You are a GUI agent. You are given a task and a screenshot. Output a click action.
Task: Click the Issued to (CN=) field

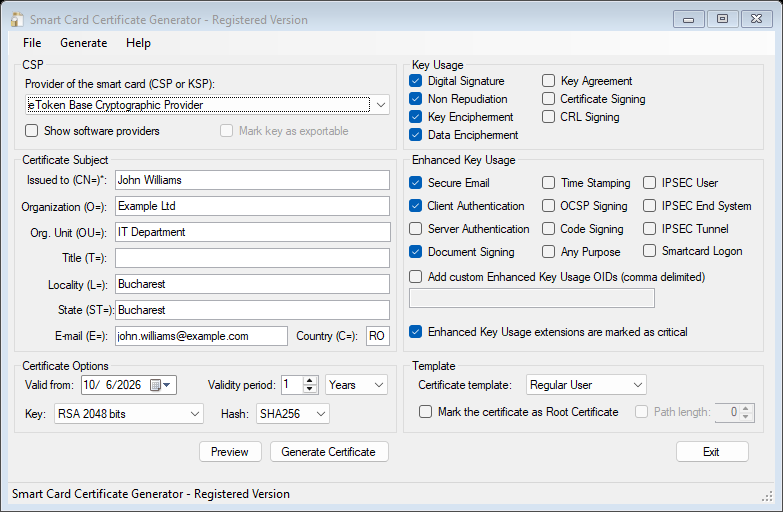[252, 180]
